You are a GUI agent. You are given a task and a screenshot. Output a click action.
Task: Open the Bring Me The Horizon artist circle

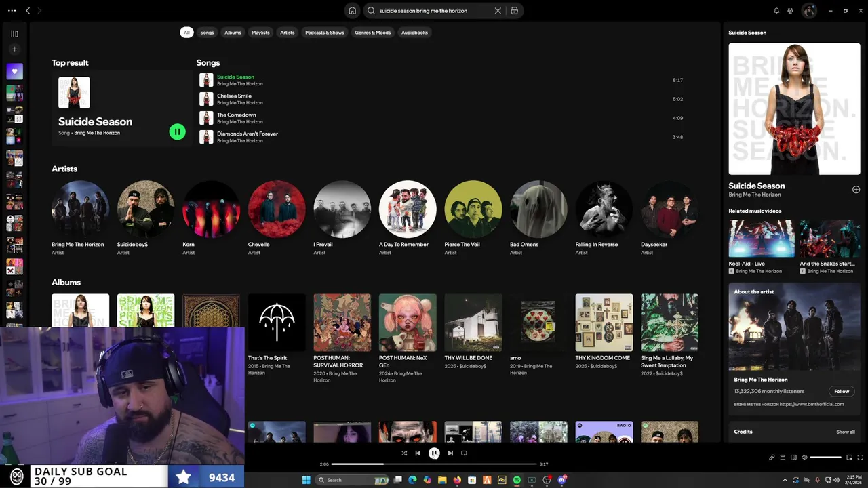click(80, 209)
